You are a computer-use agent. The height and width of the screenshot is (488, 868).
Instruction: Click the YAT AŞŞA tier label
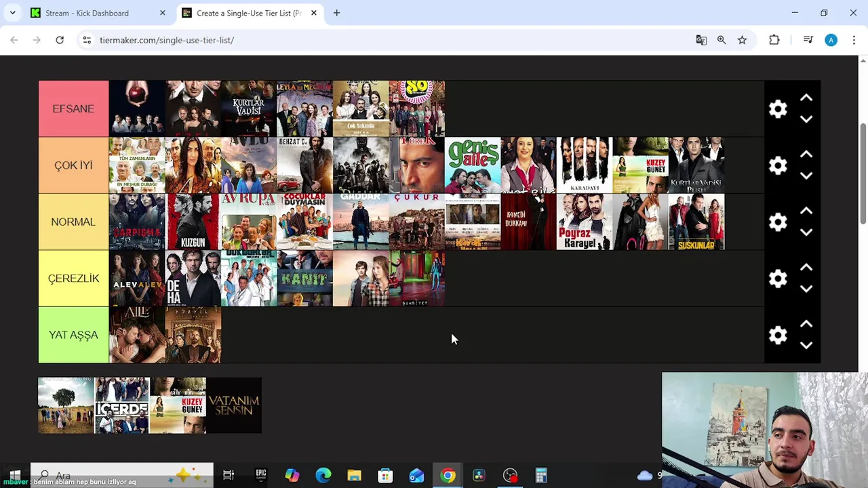73,335
